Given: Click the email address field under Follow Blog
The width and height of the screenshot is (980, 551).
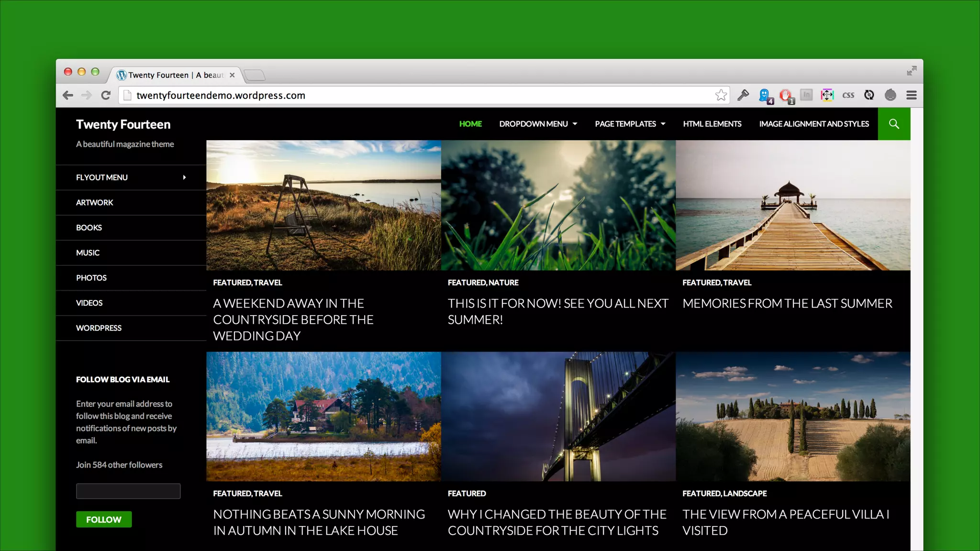Looking at the screenshot, I should pos(128,491).
